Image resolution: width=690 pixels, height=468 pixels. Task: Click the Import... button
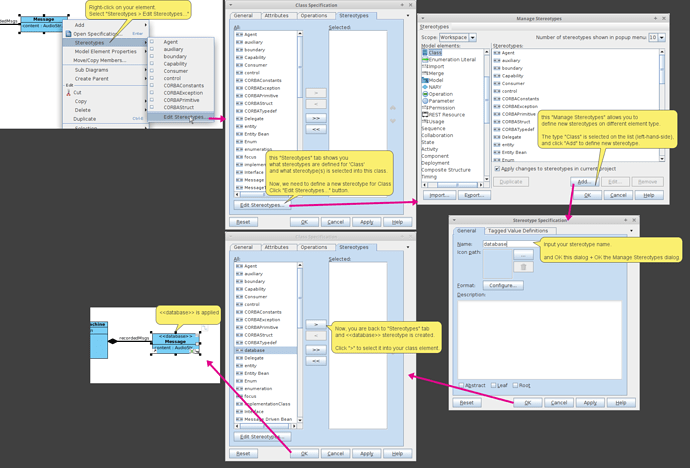pos(439,195)
